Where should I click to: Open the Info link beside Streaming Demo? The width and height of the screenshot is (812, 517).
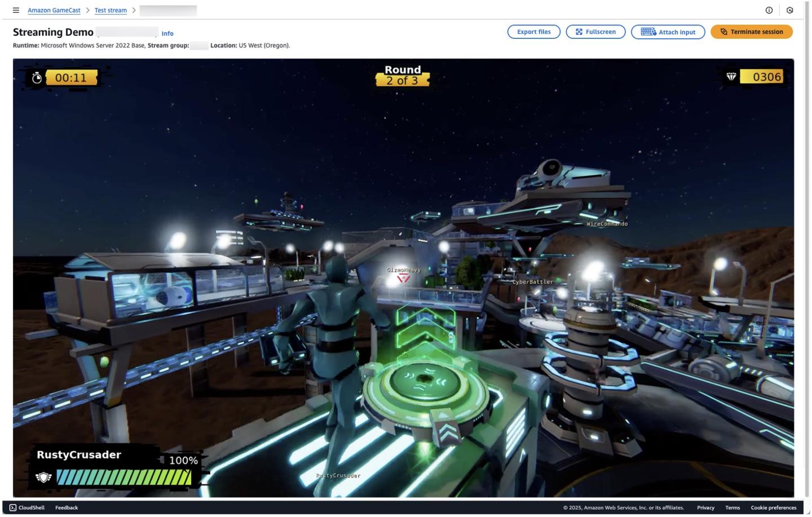167,33
